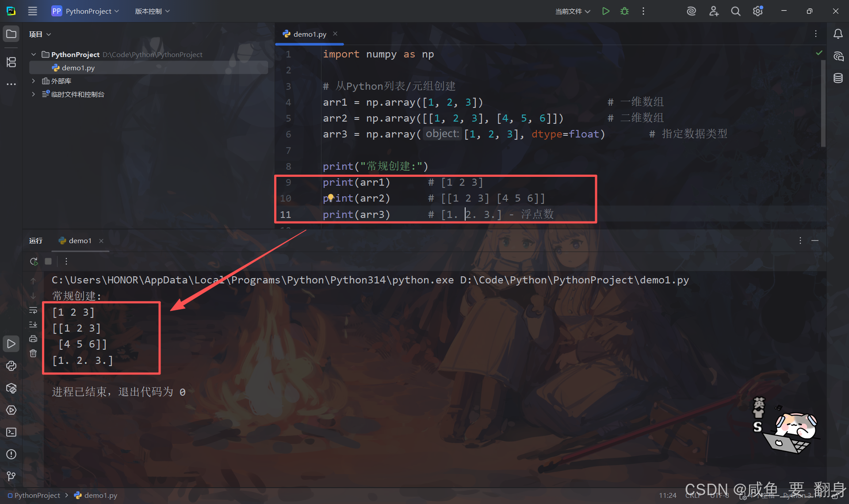Open the Structure tool window icon
This screenshot has width=849, height=504.
(11, 62)
